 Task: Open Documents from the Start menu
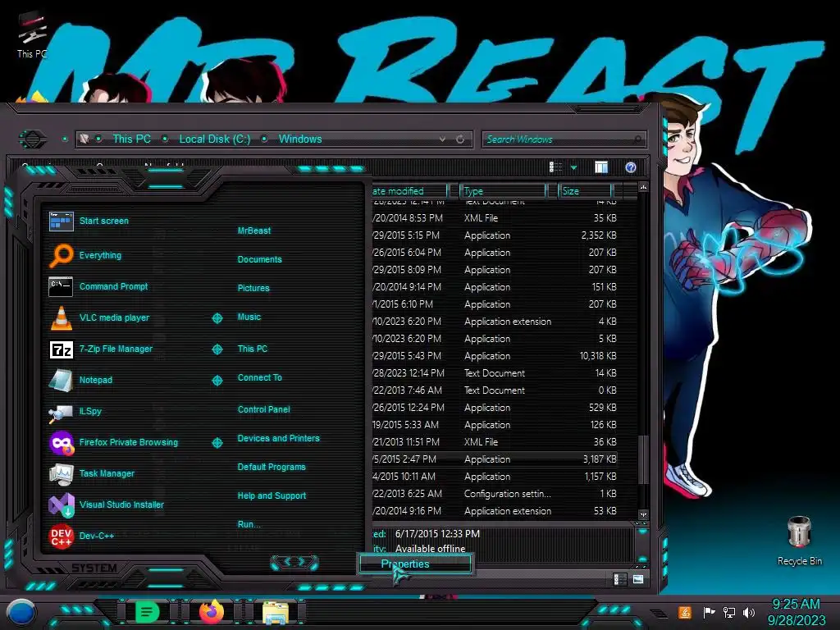[x=260, y=259]
